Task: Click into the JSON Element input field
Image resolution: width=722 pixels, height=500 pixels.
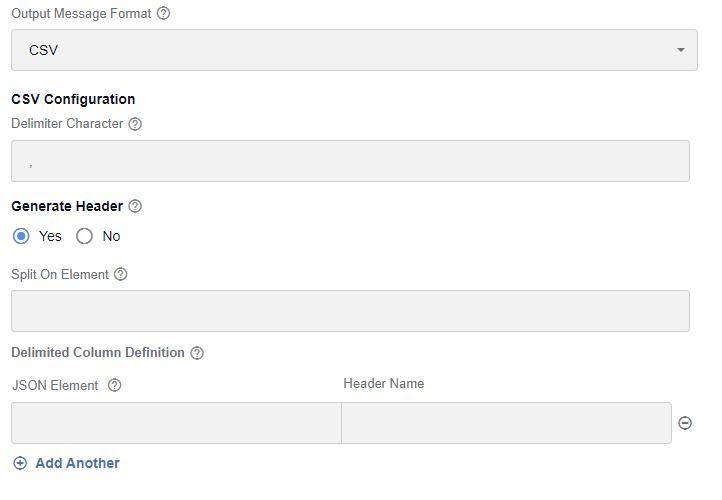Action: tap(176, 423)
